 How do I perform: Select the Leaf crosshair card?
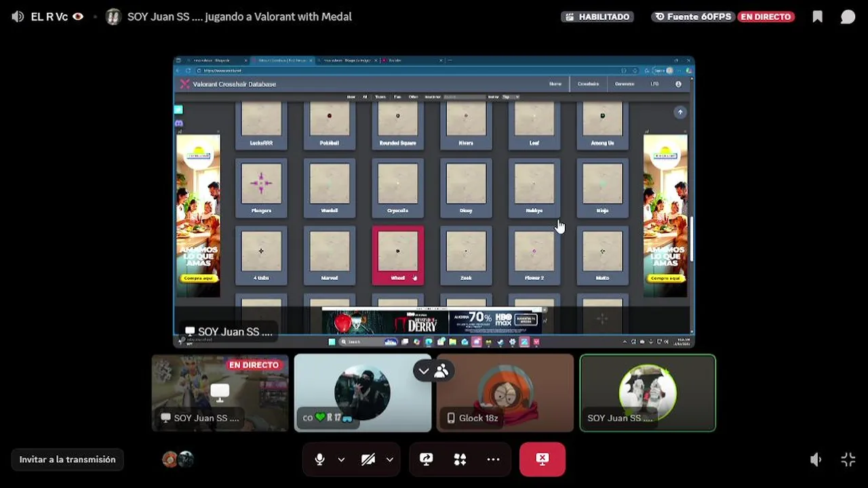(534, 125)
